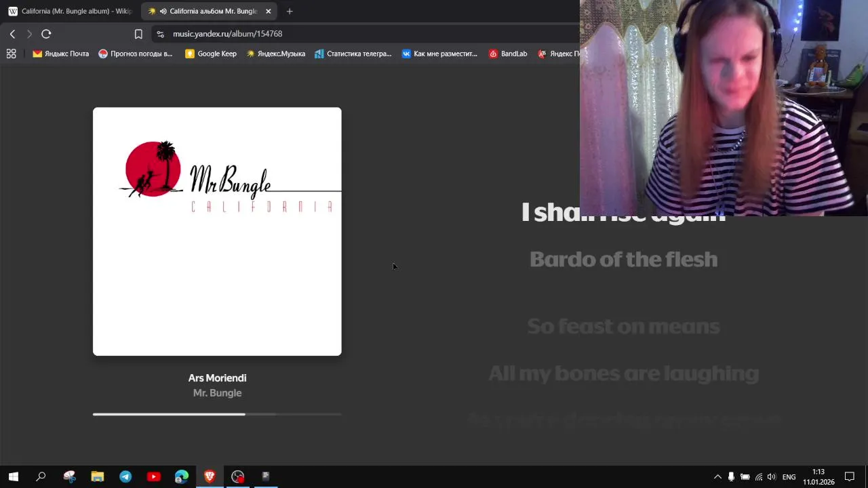Jump to lyric All my bones are laughing
Viewport: 868px width, 488px height.
pos(623,373)
